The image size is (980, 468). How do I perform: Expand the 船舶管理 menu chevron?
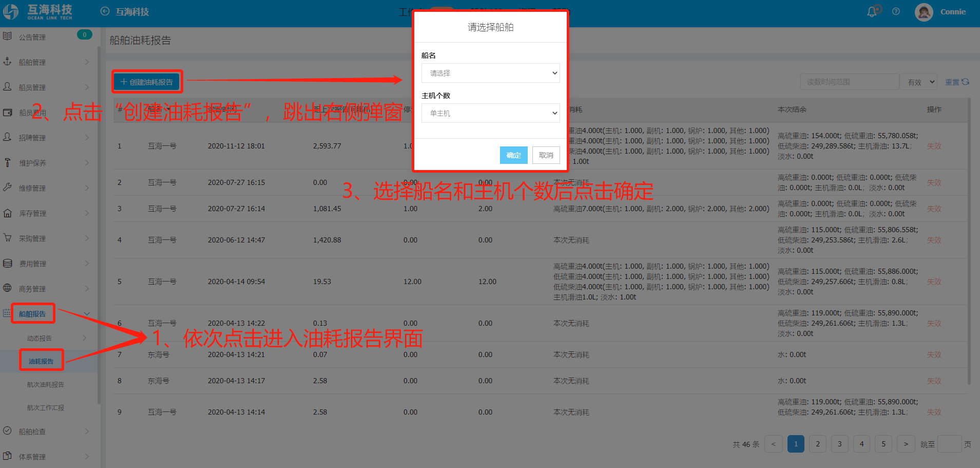coord(87,62)
